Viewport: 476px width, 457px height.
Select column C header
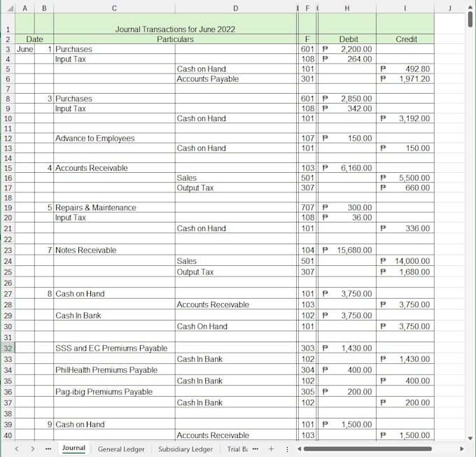pyautogui.click(x=114, y=8)
